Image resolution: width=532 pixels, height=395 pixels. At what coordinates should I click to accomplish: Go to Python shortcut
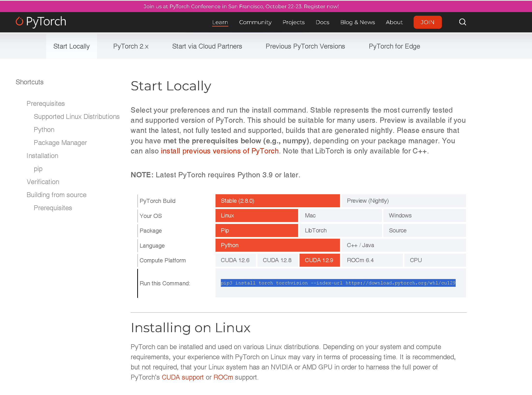point(44,129)
